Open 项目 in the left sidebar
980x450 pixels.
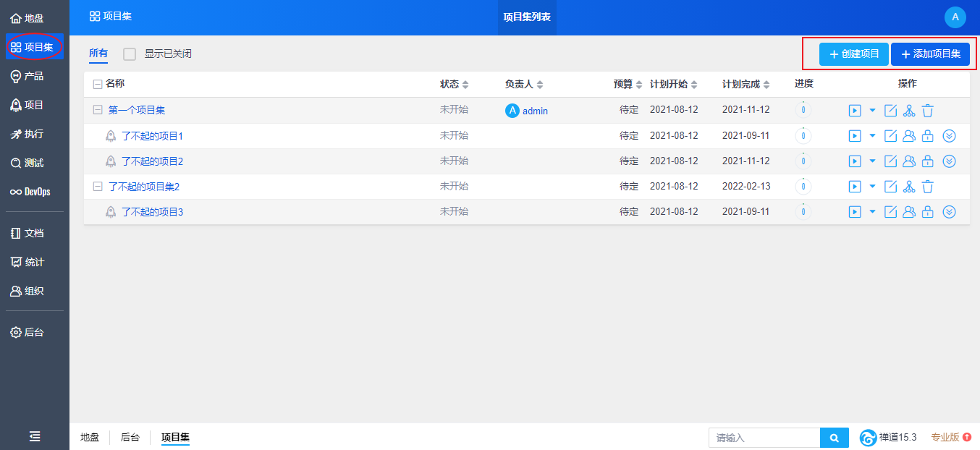pyautogui.click(x=35, y=105)
